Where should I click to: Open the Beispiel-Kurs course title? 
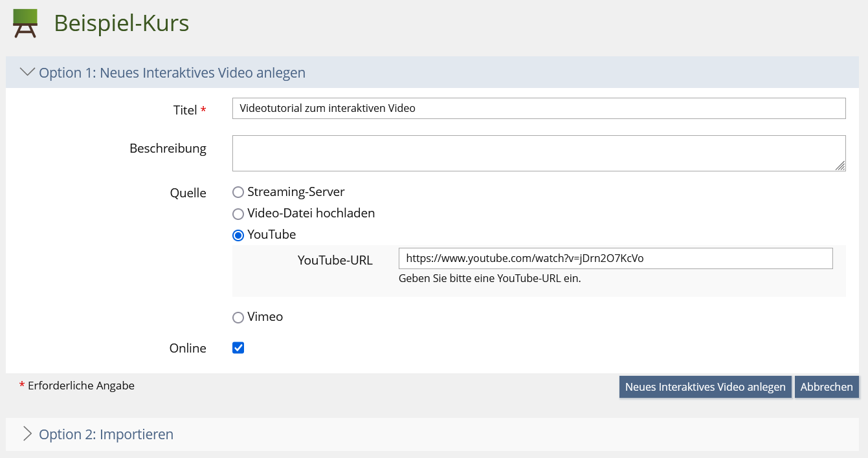pos(121,23)
